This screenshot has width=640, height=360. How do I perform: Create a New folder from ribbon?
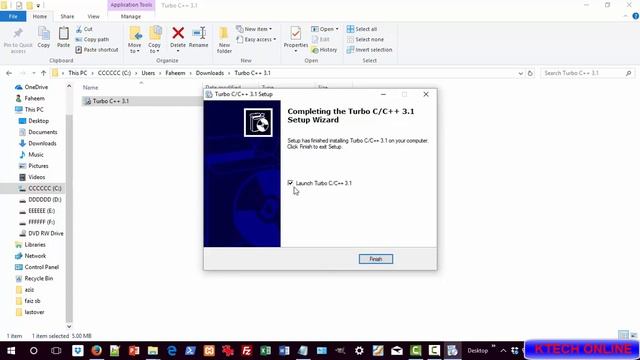224,40
